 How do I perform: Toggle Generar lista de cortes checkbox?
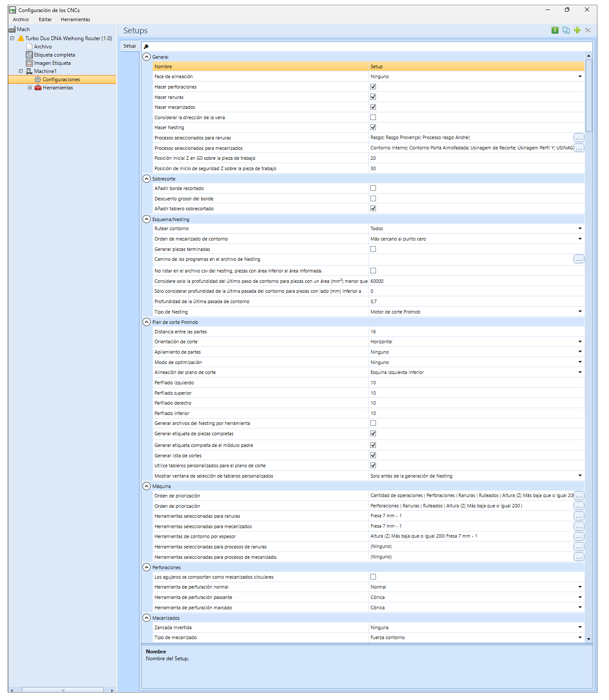[373, 455]
